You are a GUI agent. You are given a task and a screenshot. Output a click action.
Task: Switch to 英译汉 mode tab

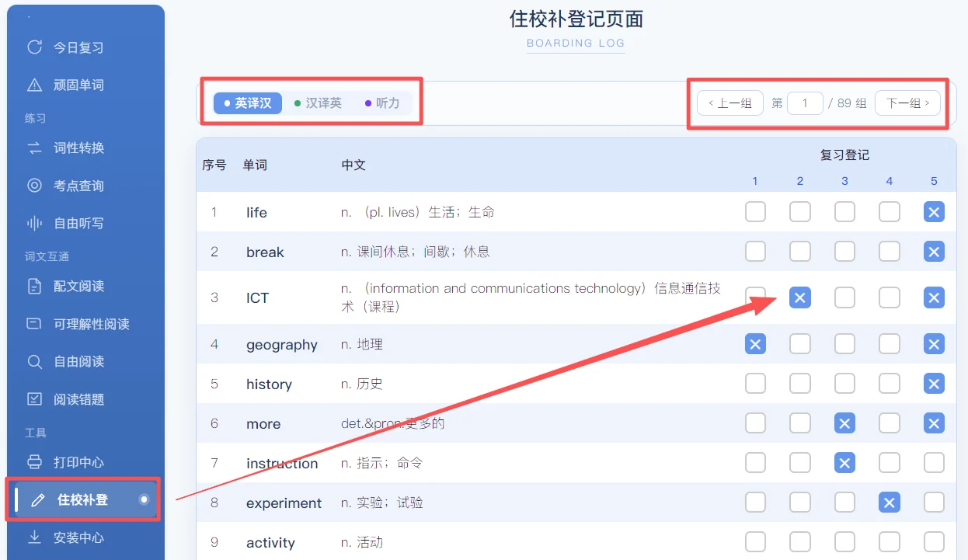coord(247,103)
